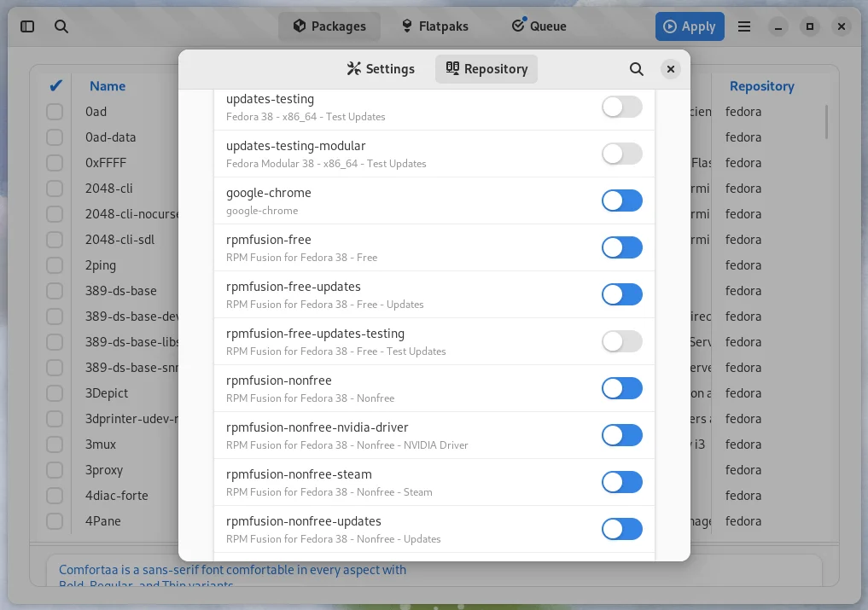The width and height of the screenshot is (868, 610).
Task: Click the rpmfusion-nonfree-steam repository name
Action: click(x=299, y=474)
